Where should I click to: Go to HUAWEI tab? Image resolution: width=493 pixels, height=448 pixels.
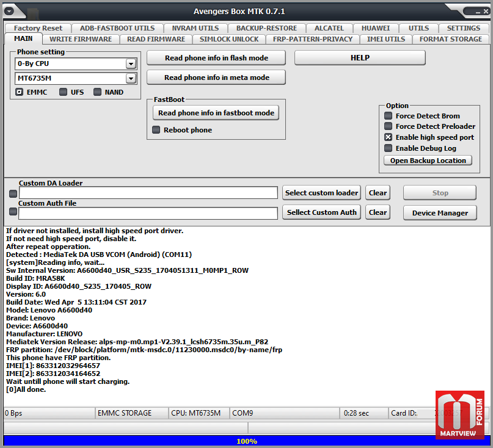tap(376, 28)
